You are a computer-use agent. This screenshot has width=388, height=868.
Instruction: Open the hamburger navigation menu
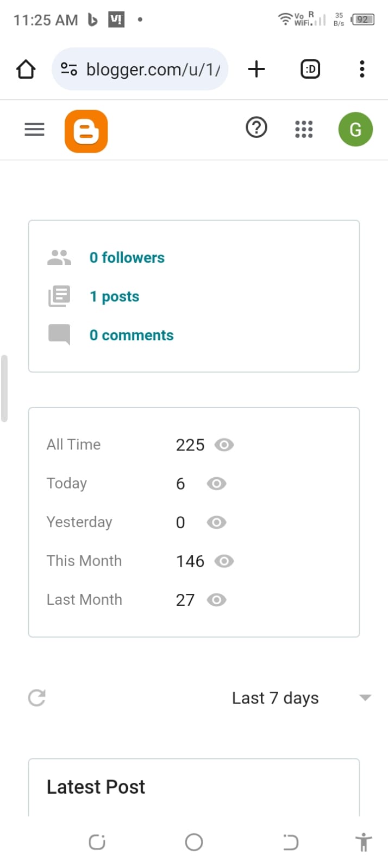34,129
